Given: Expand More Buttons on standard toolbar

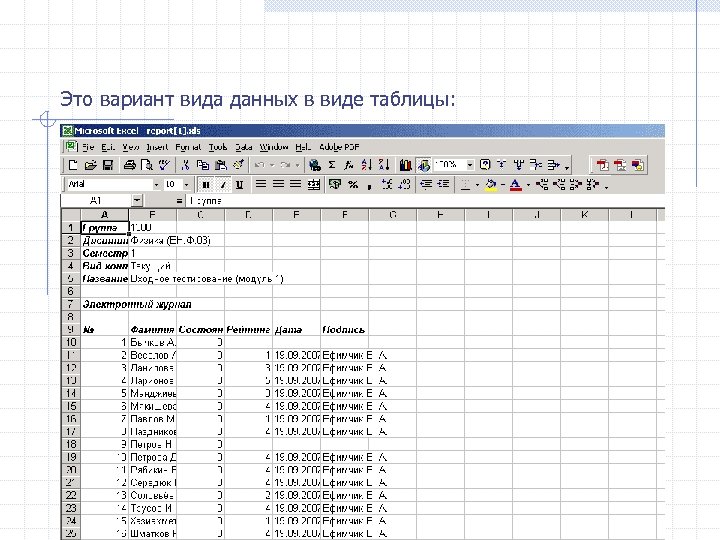Looking at the screenshot, I should [567, 167].
